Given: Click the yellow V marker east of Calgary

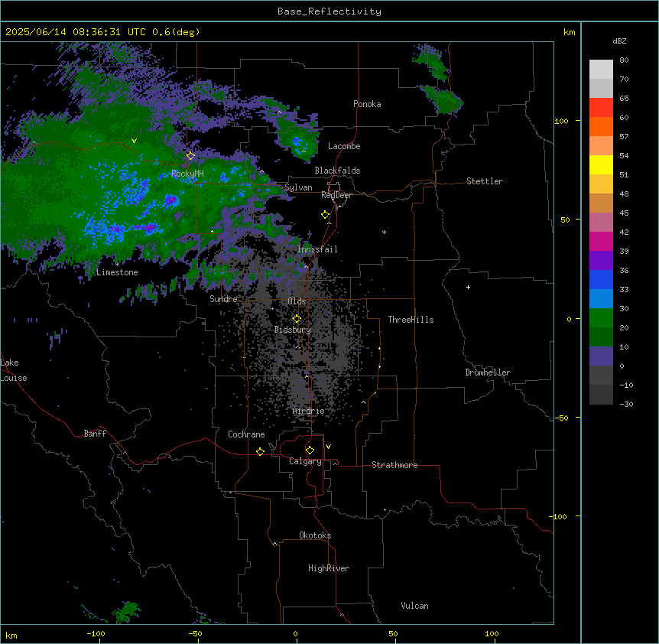Looking at the screenshot, I should [328, 447].
